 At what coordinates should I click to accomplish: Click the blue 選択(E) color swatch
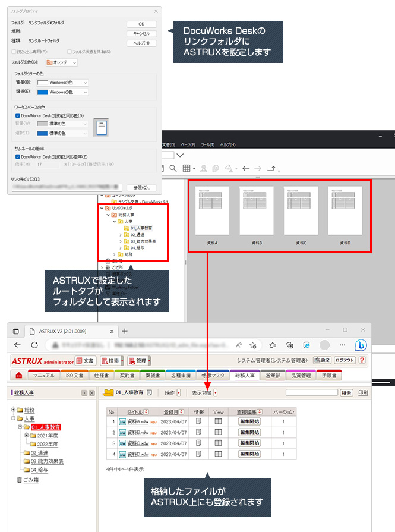tap(42, 92)
